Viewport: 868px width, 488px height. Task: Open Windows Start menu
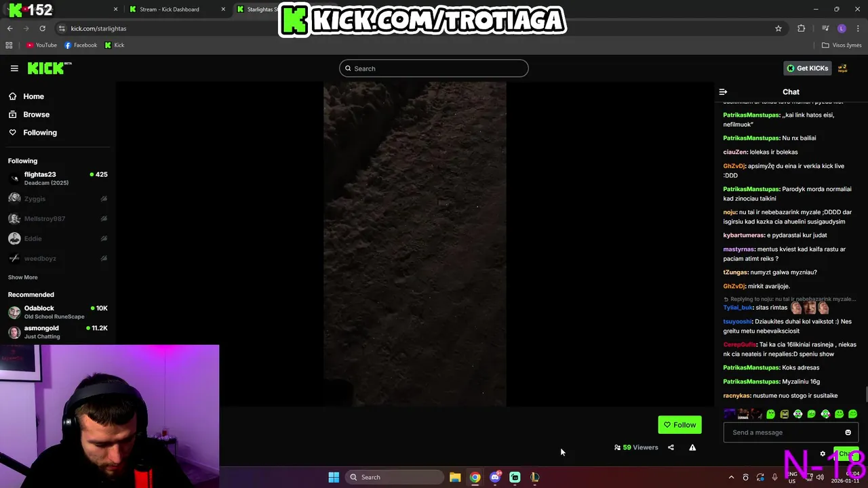[334, 477]
